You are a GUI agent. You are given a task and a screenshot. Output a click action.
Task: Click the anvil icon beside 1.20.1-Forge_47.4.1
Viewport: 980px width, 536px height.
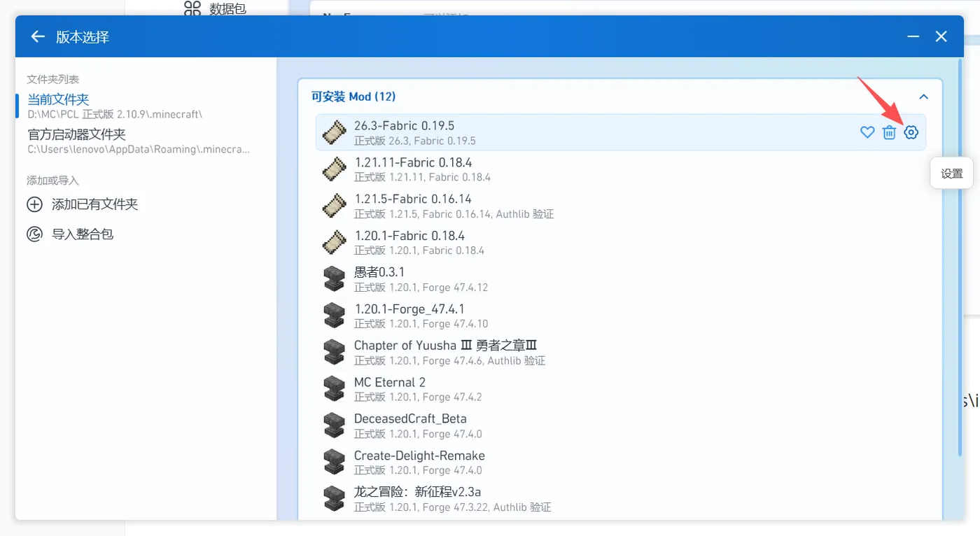(x=334, y=316)
